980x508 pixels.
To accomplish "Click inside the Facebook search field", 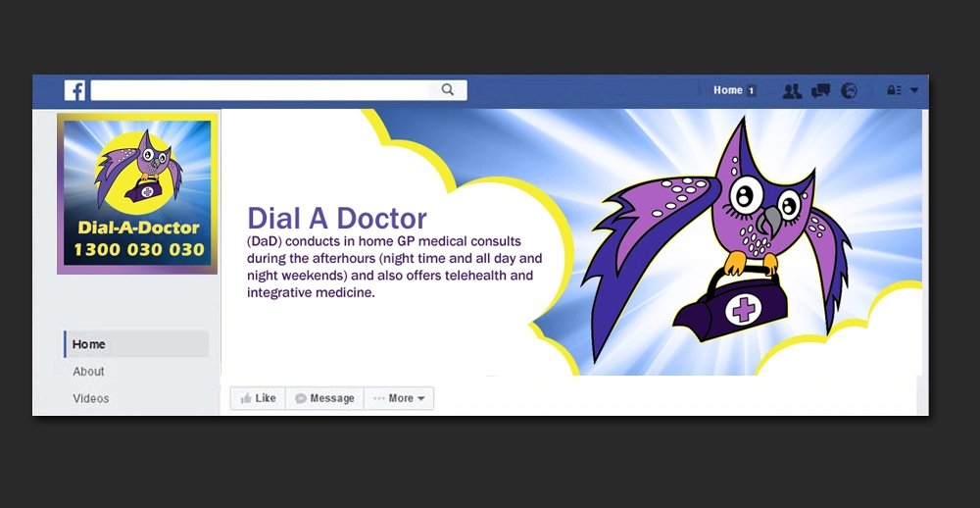I will pyautogui.click(x=278, y=90).
